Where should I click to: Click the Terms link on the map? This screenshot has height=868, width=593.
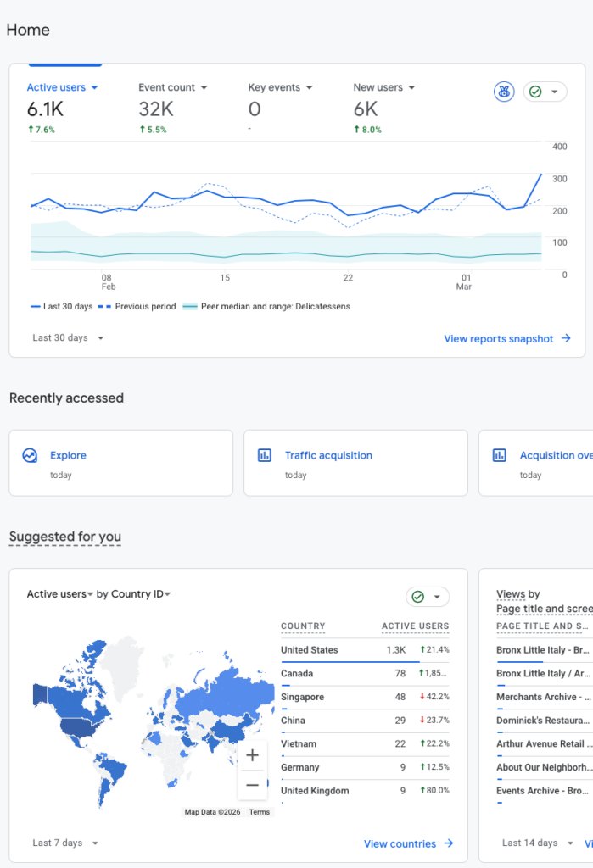[259, 811]
